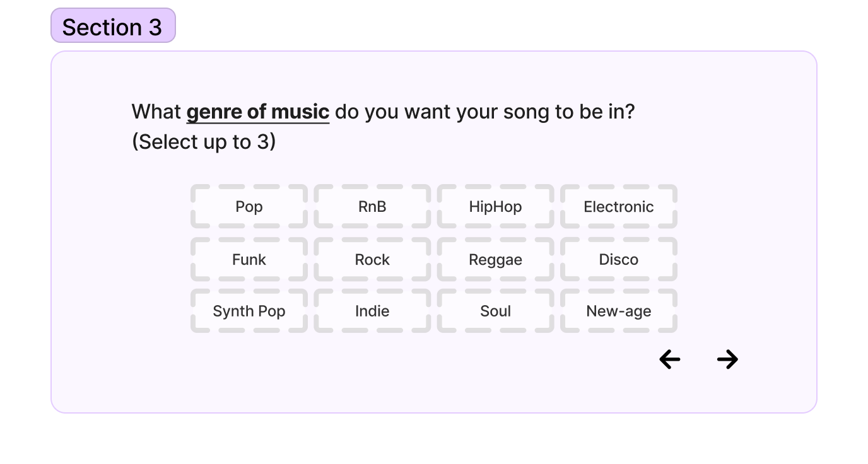The height and width of the screenshot is (464, 868).
Task: Select the Electronic genre option
Action: pyautogui.click(x=618, y=207)
